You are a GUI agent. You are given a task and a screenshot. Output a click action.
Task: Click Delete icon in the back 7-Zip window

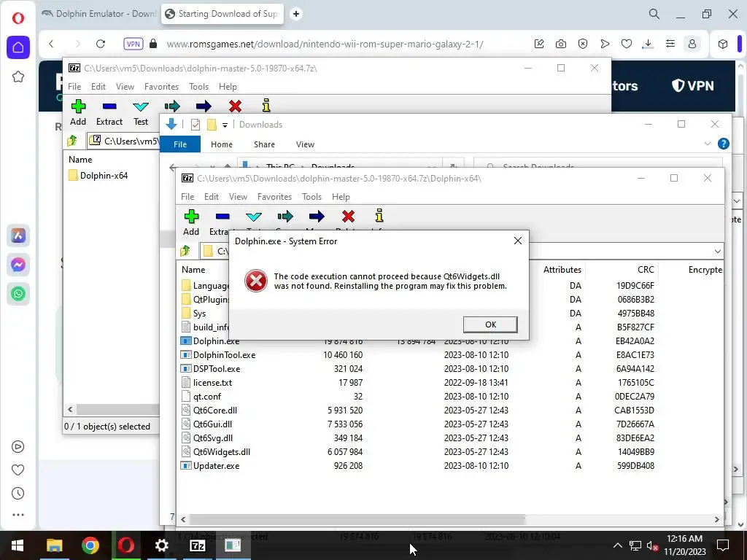tap(235, 106)
